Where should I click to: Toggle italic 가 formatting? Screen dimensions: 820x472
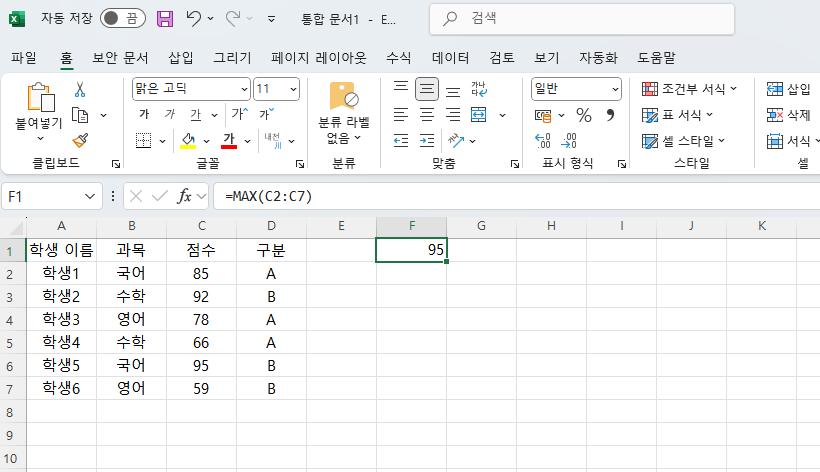pyautogui.click(x=170, y=114)
